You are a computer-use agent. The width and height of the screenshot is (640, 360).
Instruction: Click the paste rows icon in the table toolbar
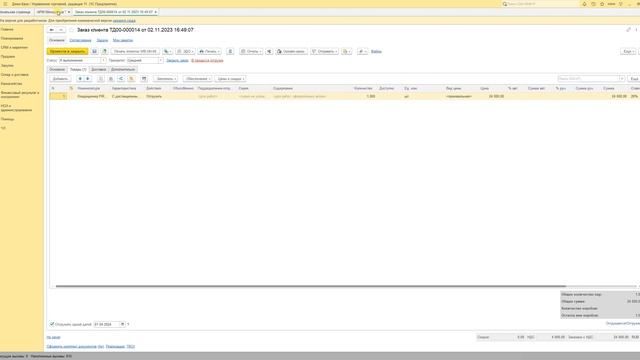(111, 79)
